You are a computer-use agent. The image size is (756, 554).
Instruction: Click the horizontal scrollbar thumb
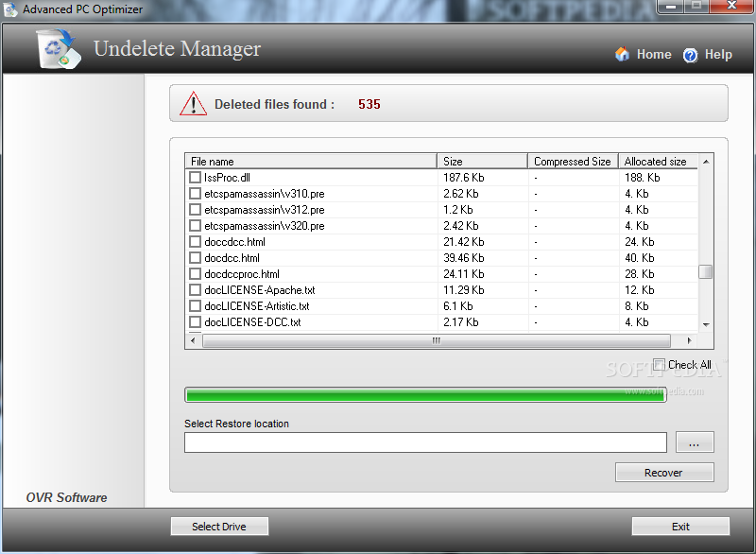pyautogui.click(x=437, y=340)
